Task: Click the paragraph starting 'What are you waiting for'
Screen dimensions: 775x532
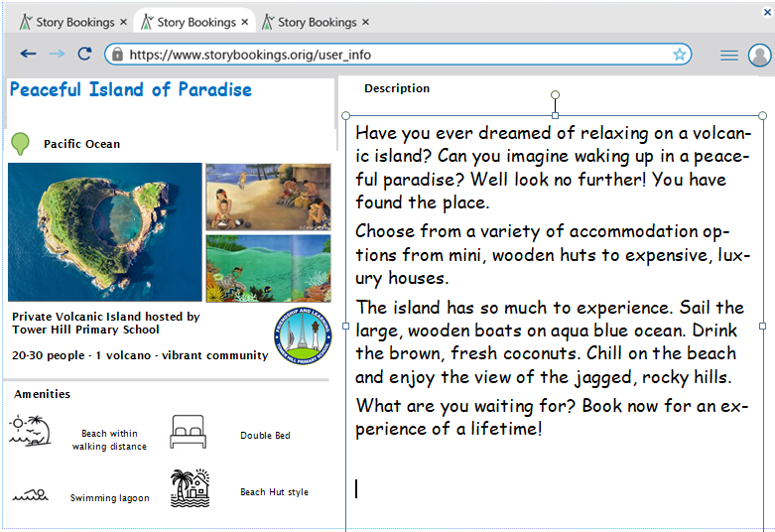Action: [x=552, y=417]
